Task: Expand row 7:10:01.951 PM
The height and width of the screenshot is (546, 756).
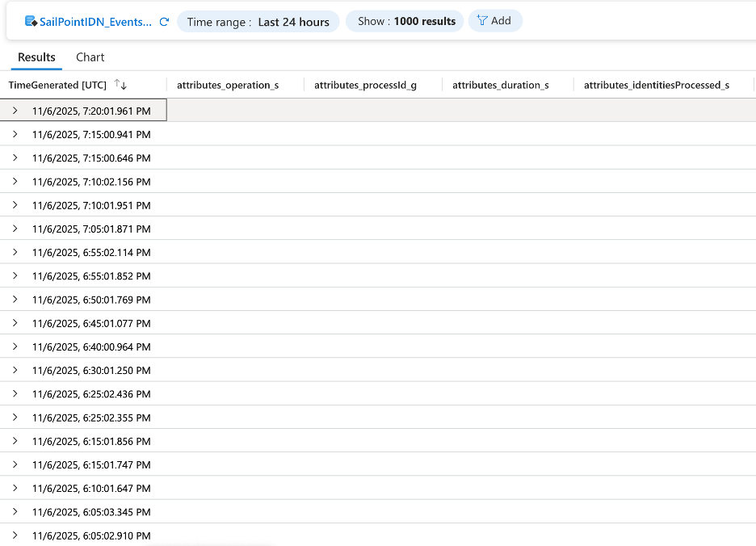Action: (15, 205)
